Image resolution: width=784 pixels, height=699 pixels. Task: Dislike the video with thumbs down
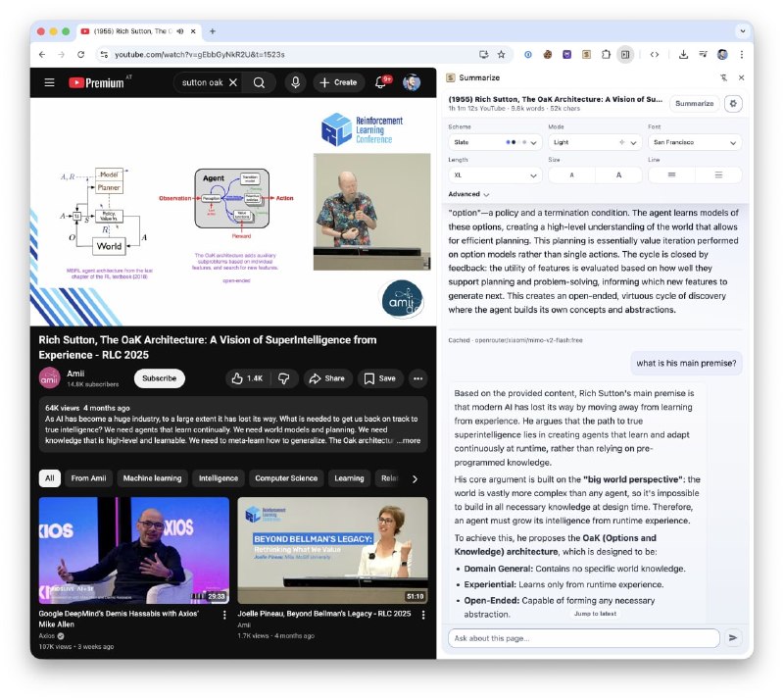tap(284, 378)
